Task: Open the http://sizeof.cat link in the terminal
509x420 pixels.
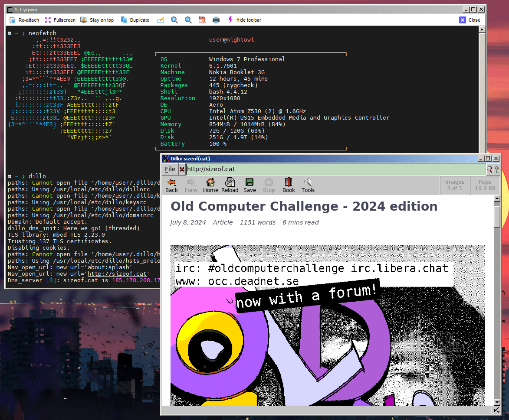Action: tap(117, 273)
